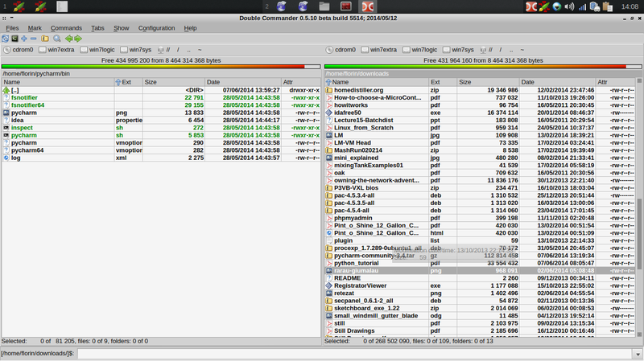Click the pack files folder icon
This screenshot has height=361, width=644.
pyautogui.click(x=45, y=39)
